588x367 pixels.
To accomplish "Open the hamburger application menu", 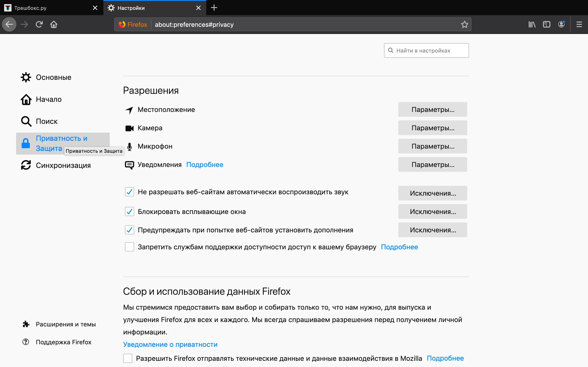I will (579, 24).
